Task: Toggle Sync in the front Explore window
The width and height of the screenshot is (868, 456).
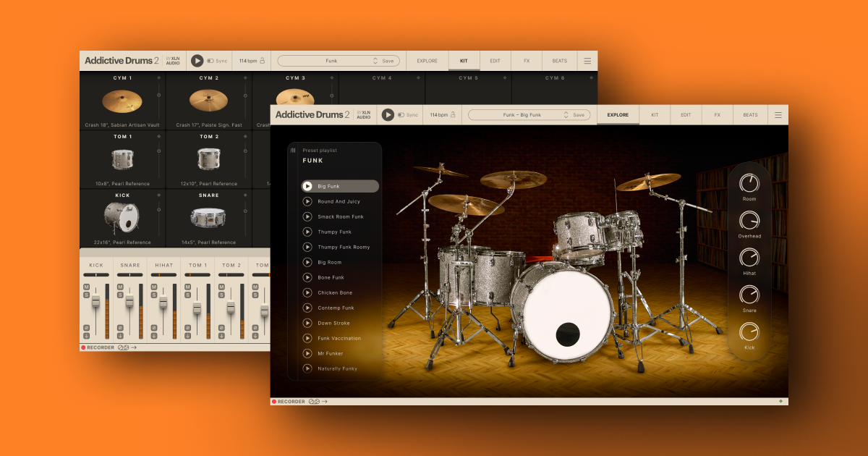Action: tap(408, 114)
